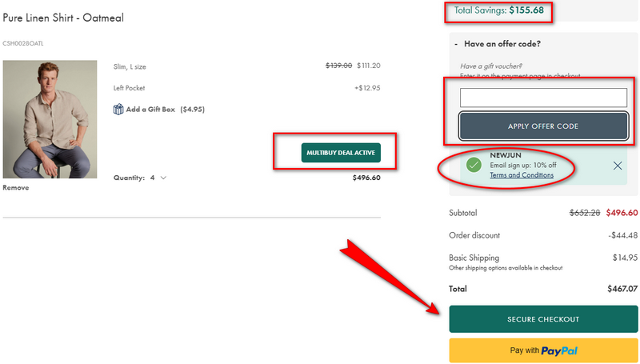Click the PayPal logo button
Image resolution: width=640 pixels, height=364 pixels.
point(543,350)
